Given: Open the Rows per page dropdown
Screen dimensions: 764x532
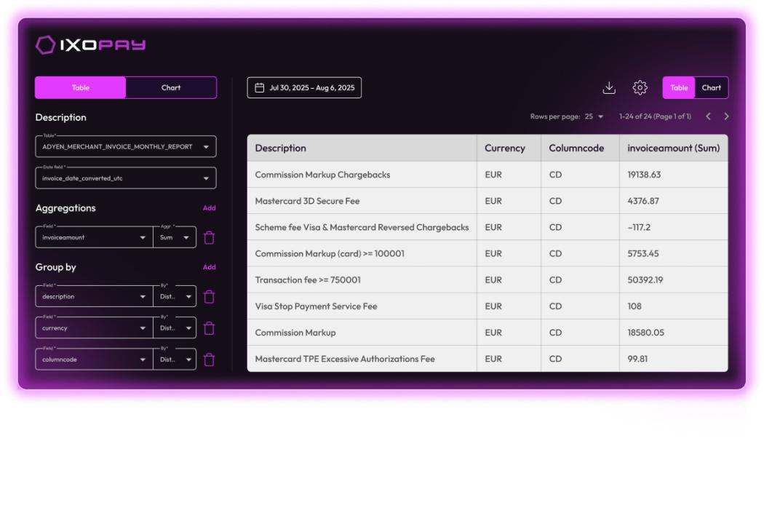Looking at the screenshot, I should point(594,116).
